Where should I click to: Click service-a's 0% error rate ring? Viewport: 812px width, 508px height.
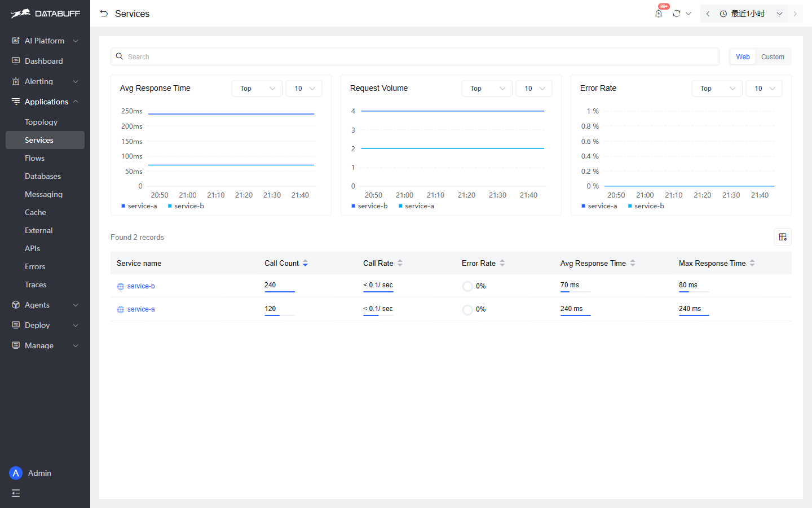467,310
